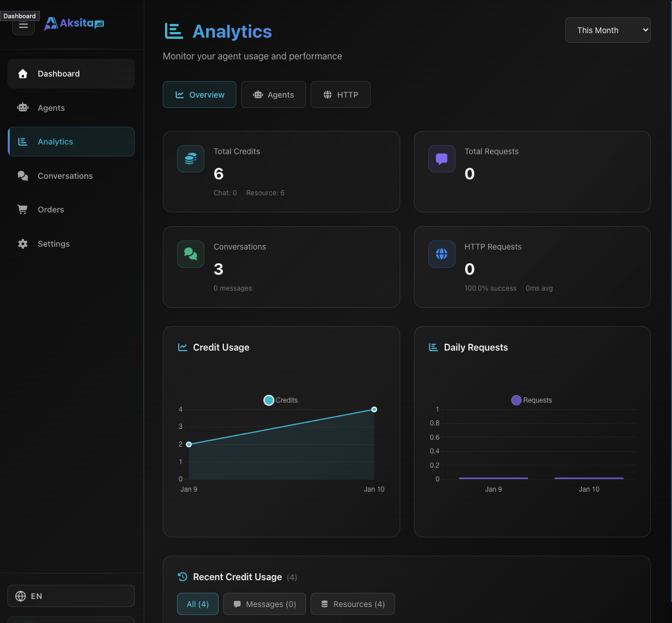
Task: Click the HTTP Requests globe icon
Action: tap(441, 254)
